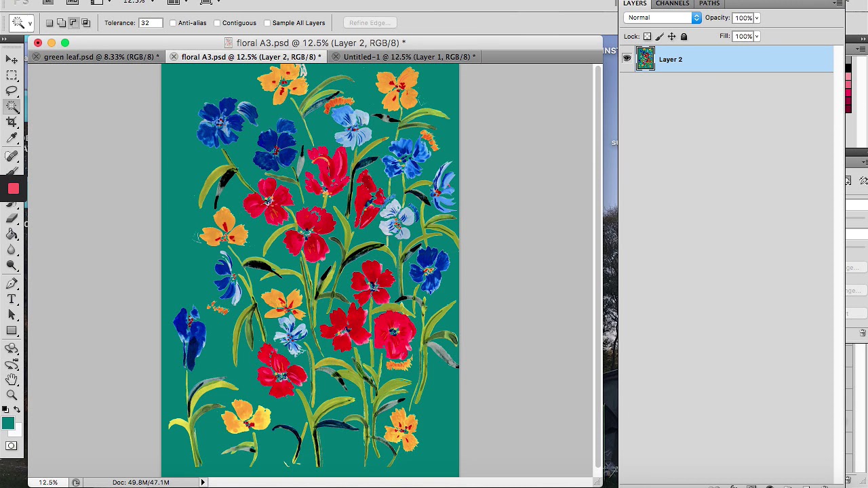
Task: Select the Rectangular Marquee tool
Action: [12, 75]
